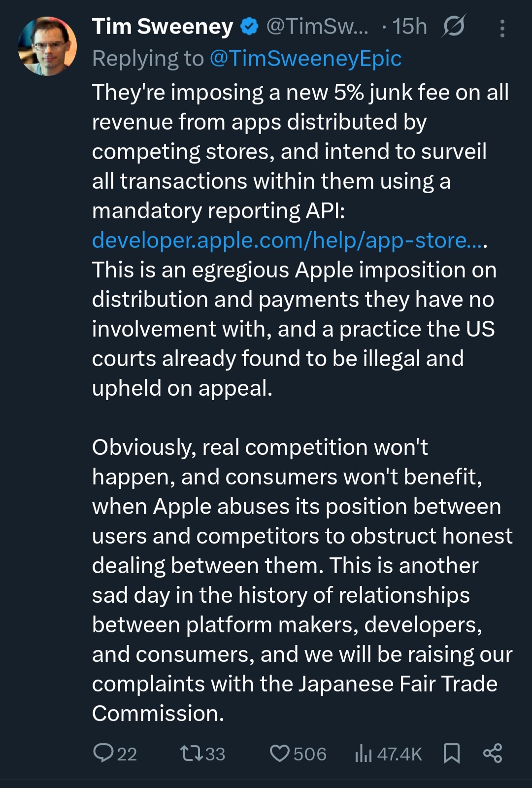
Task: Bookmark this tweet
Action: click(x=451, y=753)
